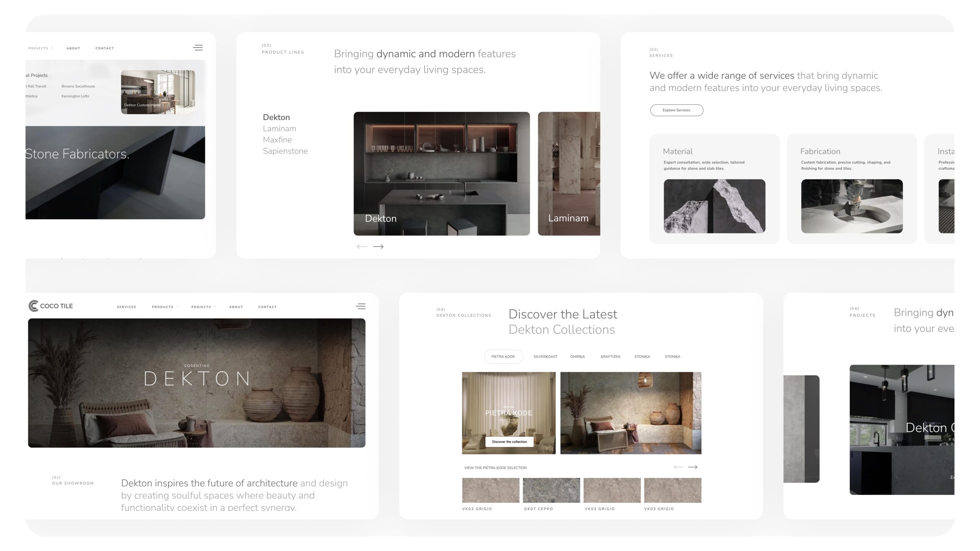980x551 pixels.
Task: Switch to Silverkoast collection tab
Action: [545, 356]
